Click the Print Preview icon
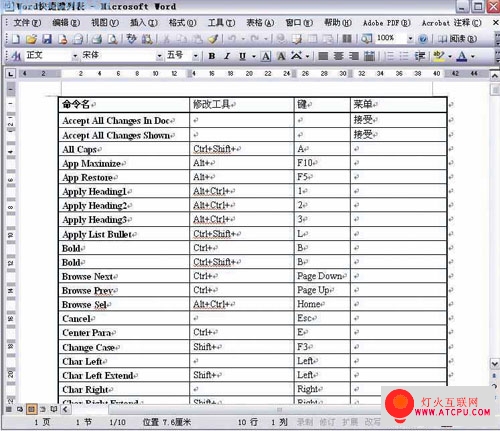Image resolution: width=500 pixels, height=431 pixels. tap(113, 39)
